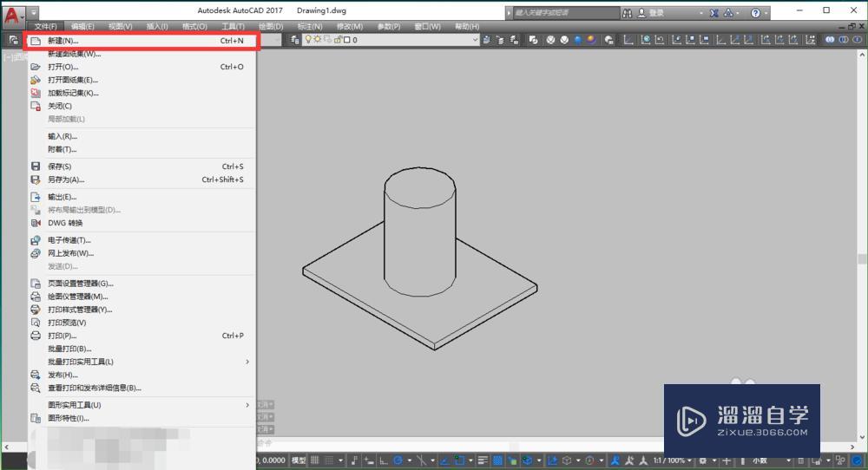The image size is (868, 470).
Task: Choose 另存为(A)... in the File menu
Action: pos(142,180)
